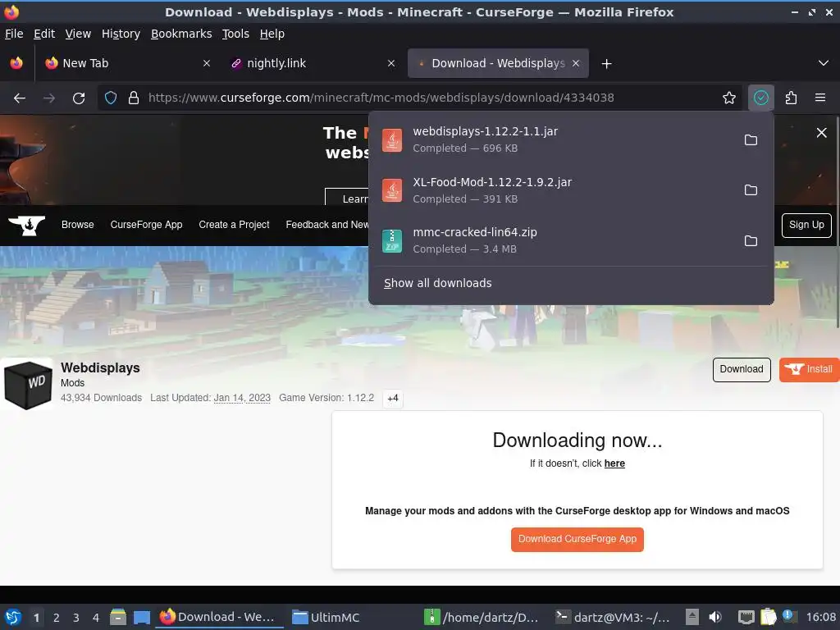Open the file manager taskbar launcher

[x=118, y=617]
